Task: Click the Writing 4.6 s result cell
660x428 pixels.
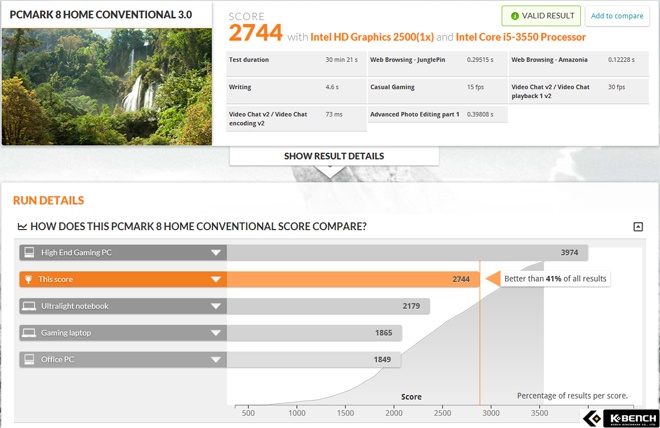Action: 296,91
